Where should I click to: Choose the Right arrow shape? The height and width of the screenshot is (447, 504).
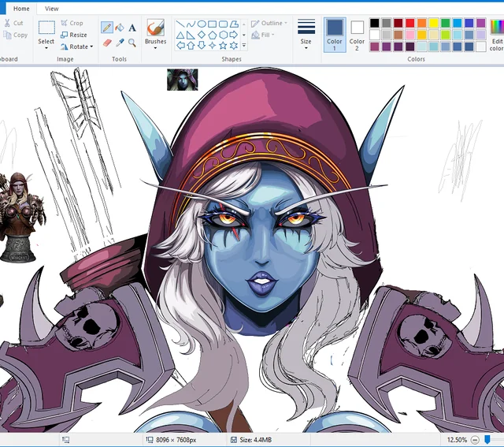click(234, 35)
